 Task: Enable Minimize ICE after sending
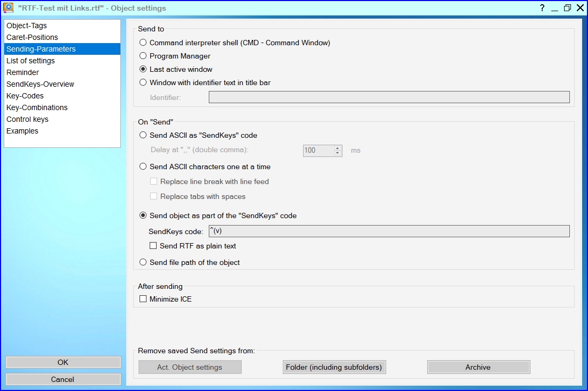click(x=143, y=299)
